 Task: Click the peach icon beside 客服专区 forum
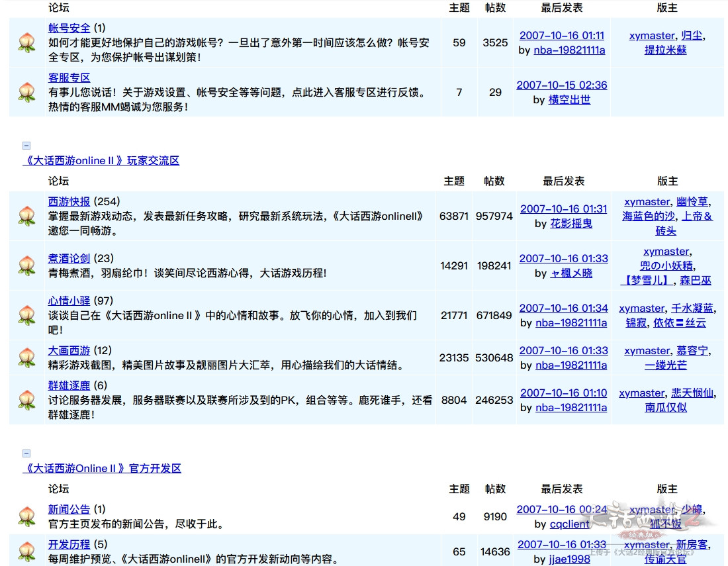tap(26, 92)
